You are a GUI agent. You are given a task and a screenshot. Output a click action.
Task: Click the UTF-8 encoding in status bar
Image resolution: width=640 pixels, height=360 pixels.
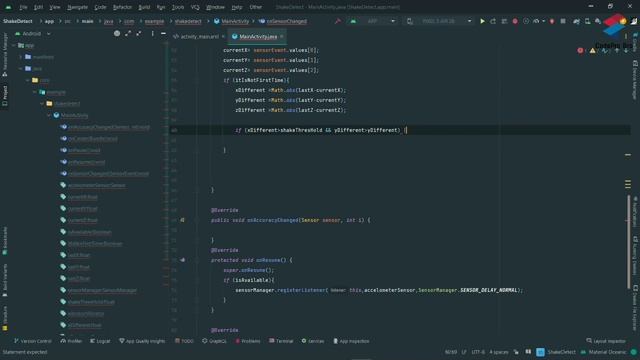click(478, 352)
